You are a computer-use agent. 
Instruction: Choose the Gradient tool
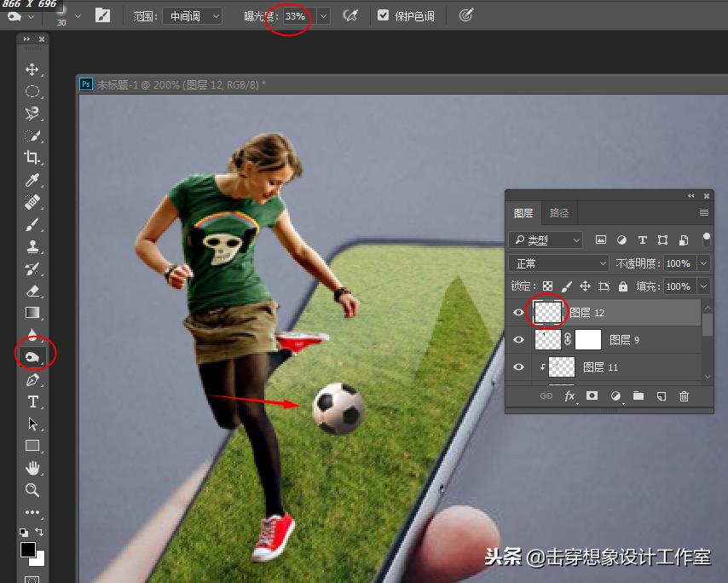pos(32,313)
